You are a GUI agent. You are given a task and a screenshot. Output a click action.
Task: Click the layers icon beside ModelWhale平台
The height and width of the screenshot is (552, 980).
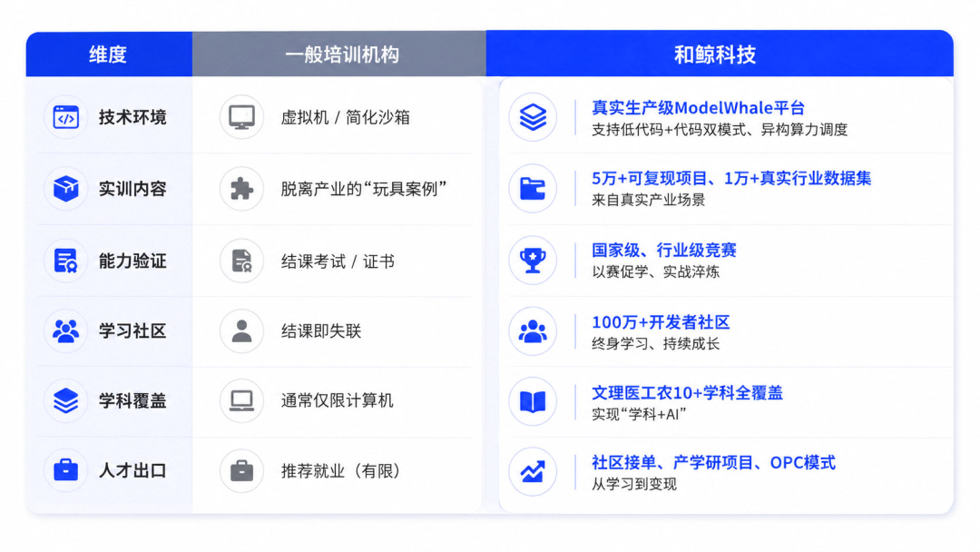point(533,117)
